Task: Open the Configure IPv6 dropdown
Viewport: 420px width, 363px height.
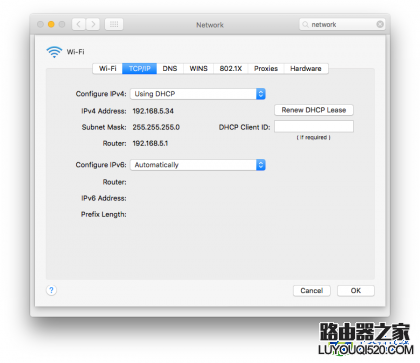Action: pos(198,165)
